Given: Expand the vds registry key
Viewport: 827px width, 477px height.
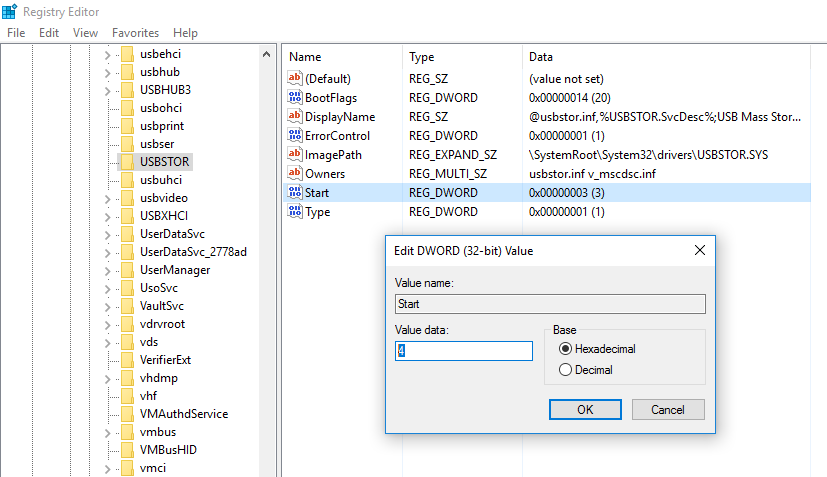Looking at the screenshot, I should pyautogui.click(x=107, y=342).
